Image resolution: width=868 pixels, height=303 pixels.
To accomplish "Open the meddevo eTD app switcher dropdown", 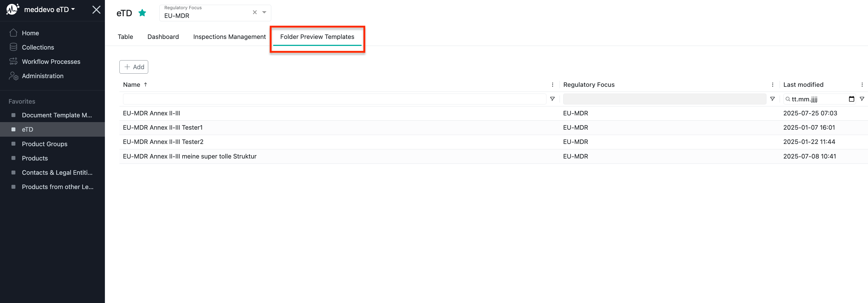I will (x=49, y=10).
